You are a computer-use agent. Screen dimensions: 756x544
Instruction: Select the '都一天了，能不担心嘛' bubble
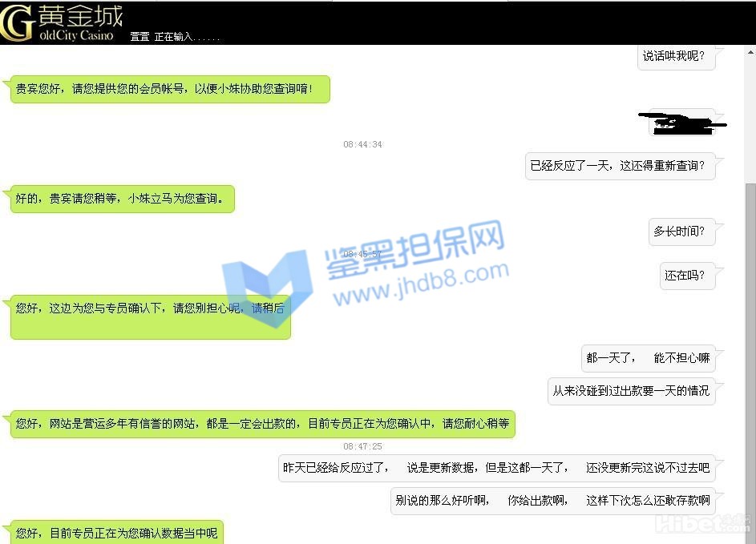pyautogui.click(x=648, y=358)
